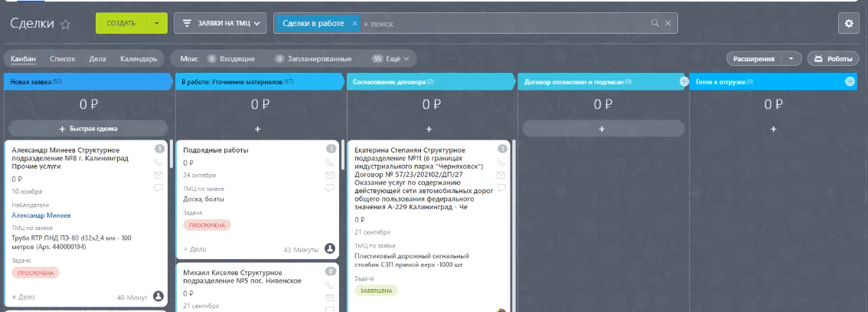Filter by Запланированные counter
The image size is (868, 312).
(x=313, y=59)
